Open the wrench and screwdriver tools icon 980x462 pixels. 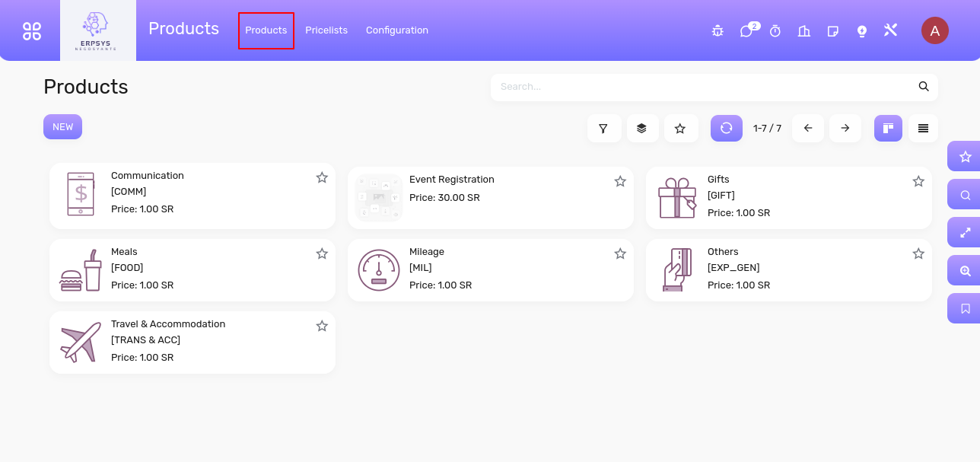pyautogui.click(x=891, y=30)
